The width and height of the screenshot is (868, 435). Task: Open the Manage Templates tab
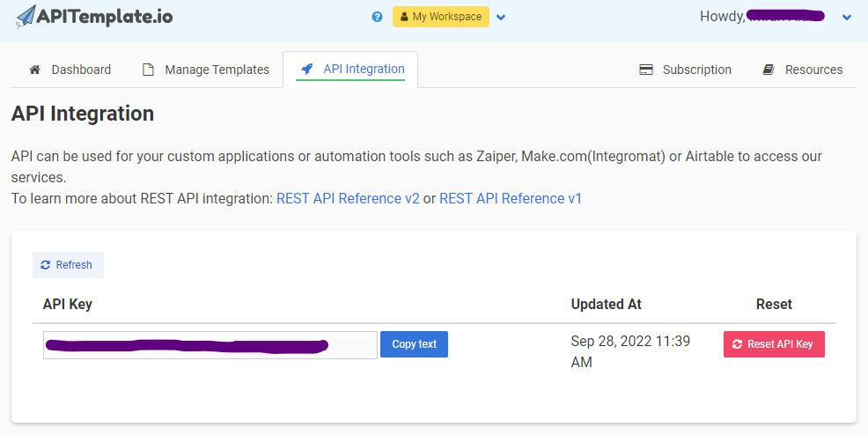coord(206,70)
